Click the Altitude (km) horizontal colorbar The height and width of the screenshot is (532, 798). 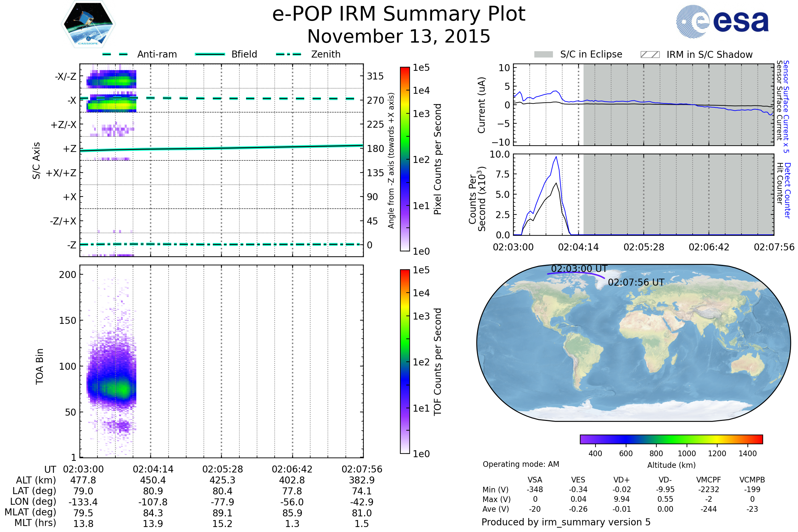click(671, 439)
